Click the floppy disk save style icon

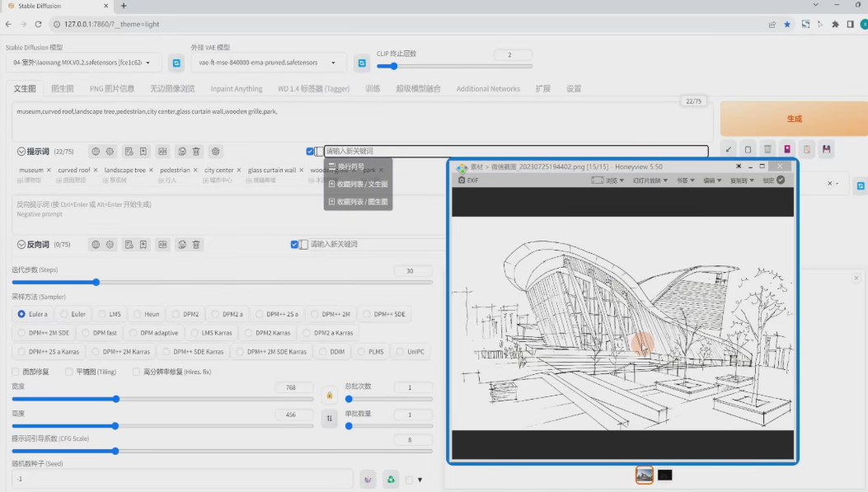coord(826,149)
